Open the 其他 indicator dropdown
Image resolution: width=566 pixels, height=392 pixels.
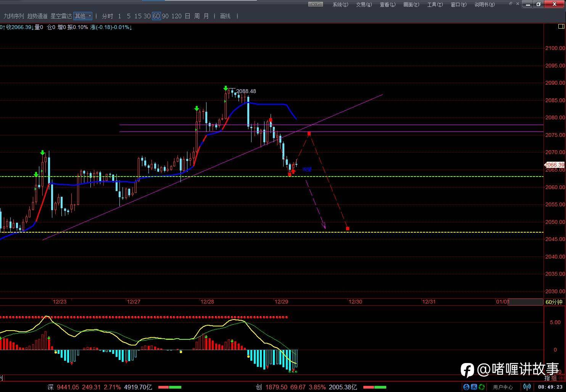pyautogui.click(x=83, y=16)
